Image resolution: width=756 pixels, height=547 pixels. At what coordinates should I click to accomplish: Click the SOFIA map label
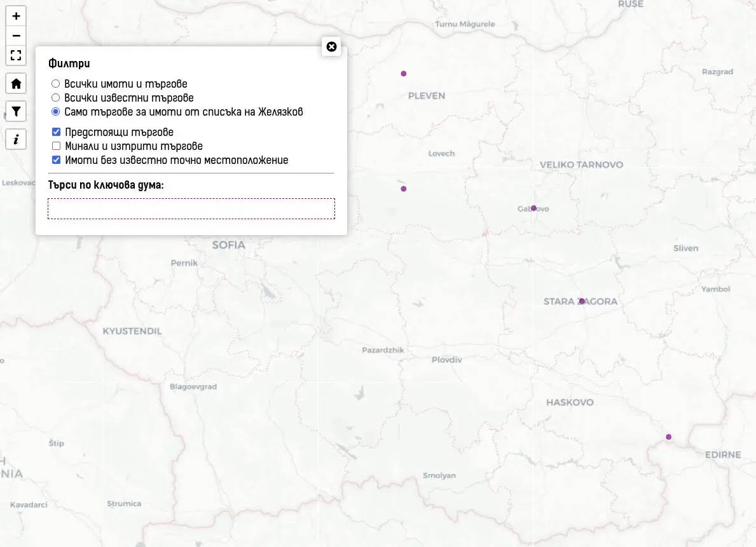pos(228,245)
